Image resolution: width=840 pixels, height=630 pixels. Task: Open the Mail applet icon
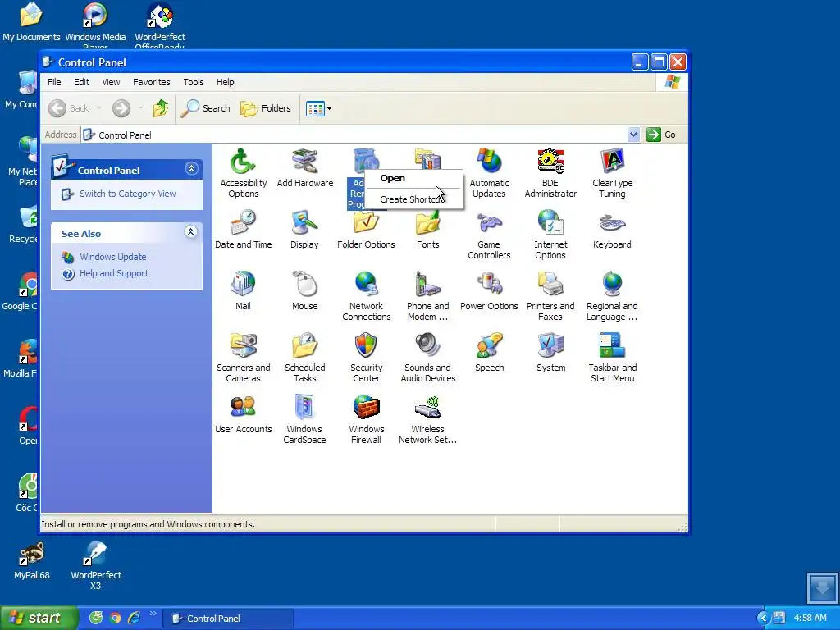point(243,291)
